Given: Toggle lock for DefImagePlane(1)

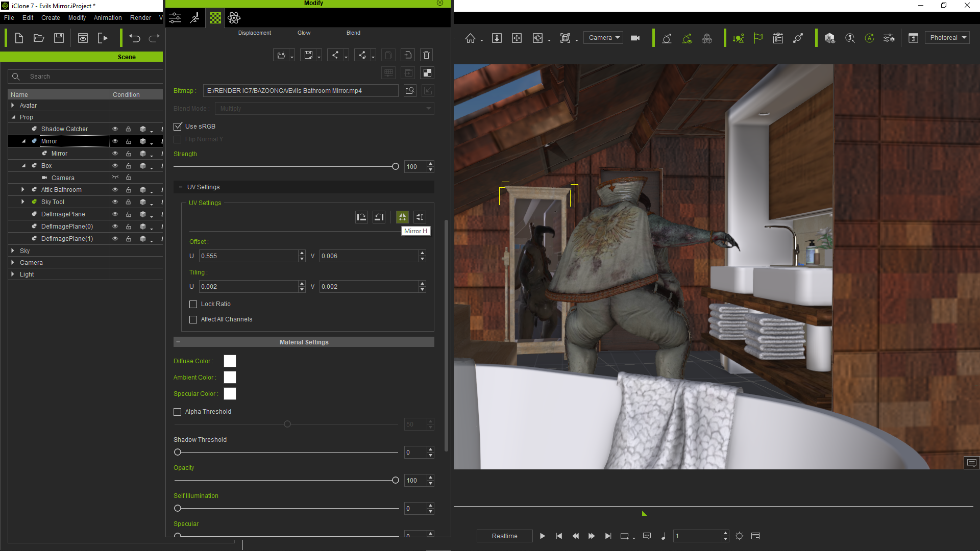Looking at the screenshot, I should tap(129, 239).
